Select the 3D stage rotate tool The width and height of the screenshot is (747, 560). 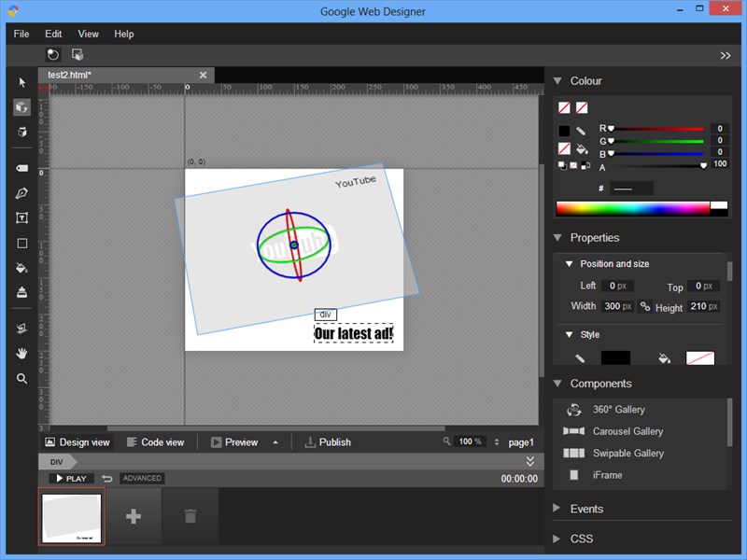pyautogui.click(x=21, y=132)
